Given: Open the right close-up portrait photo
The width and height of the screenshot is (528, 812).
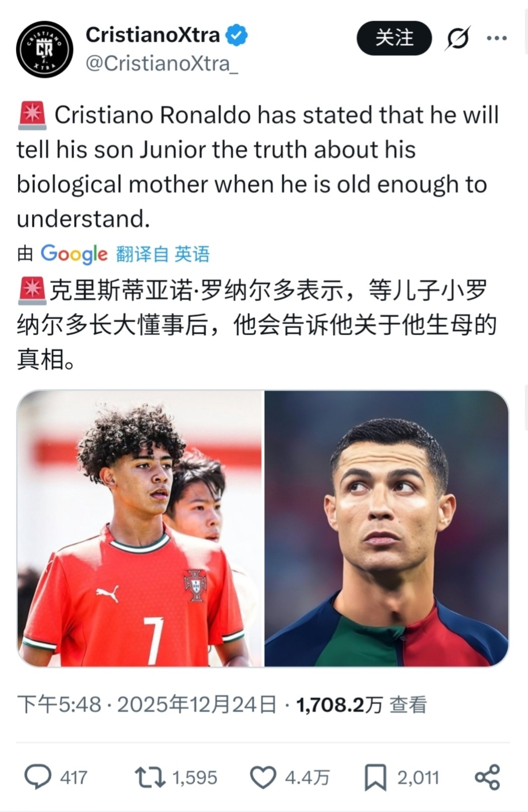Looking at the screenshot, I should tap(387, 529).
